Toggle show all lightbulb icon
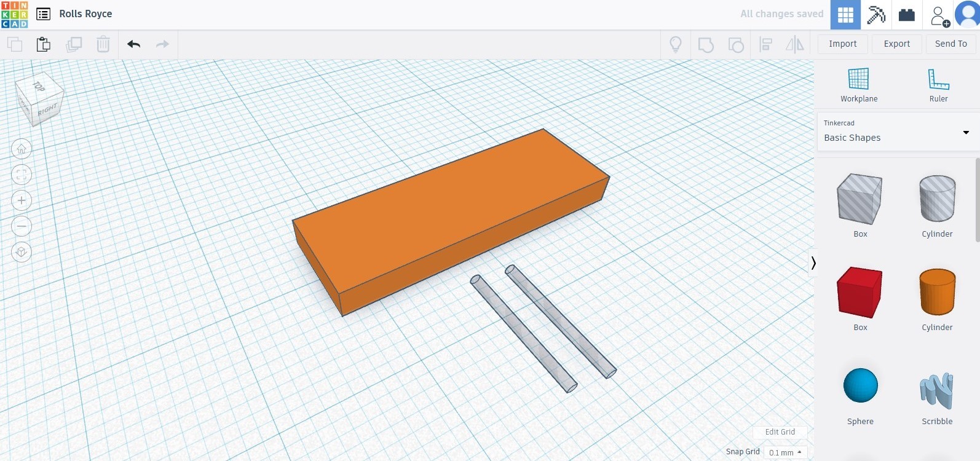The image size is (980, 461). coord(676,44)
